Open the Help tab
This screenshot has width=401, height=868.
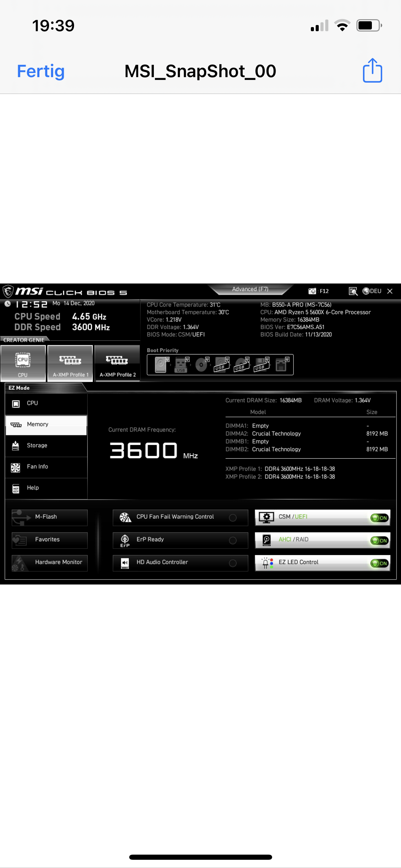click(x=46, y=489)
